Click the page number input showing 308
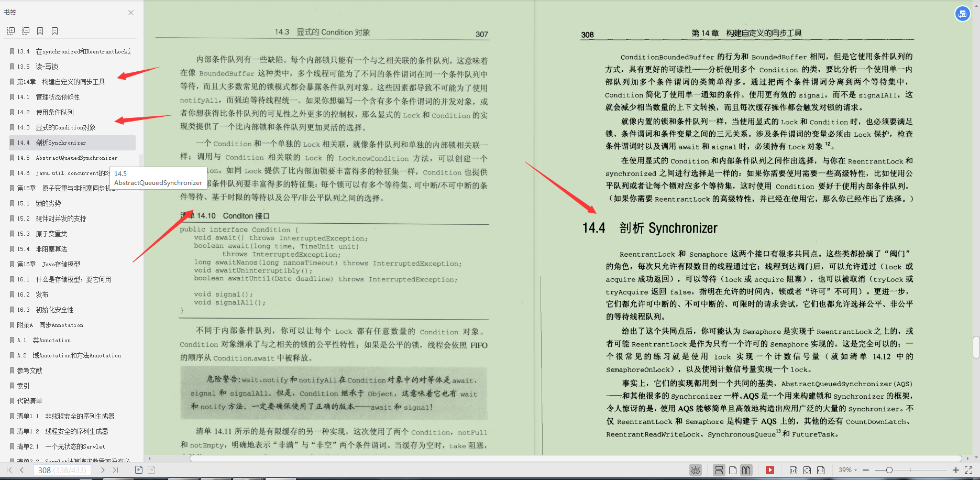The image size is (980, 480). (62, 470)
